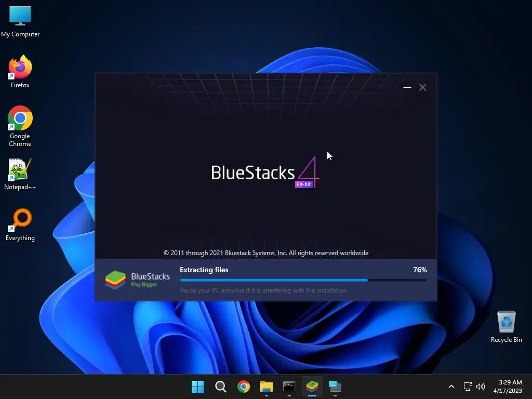Open Chrome from the taskbar
This screenshot has height=399, width=532.
243,387
